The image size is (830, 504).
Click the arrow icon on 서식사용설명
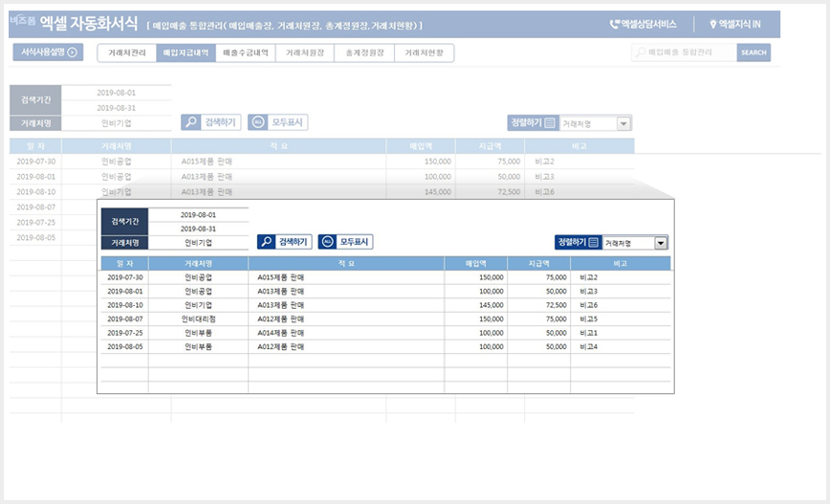[73, 52]
